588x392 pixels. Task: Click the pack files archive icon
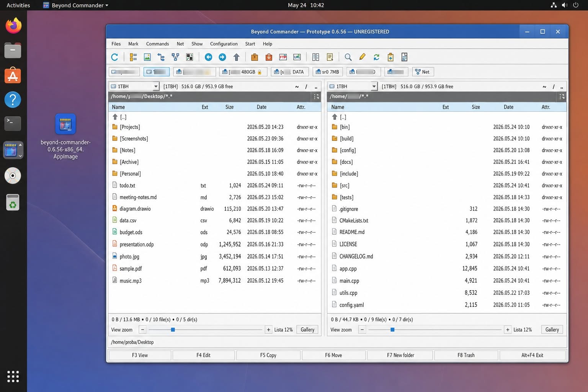click(x=255, y=57)
